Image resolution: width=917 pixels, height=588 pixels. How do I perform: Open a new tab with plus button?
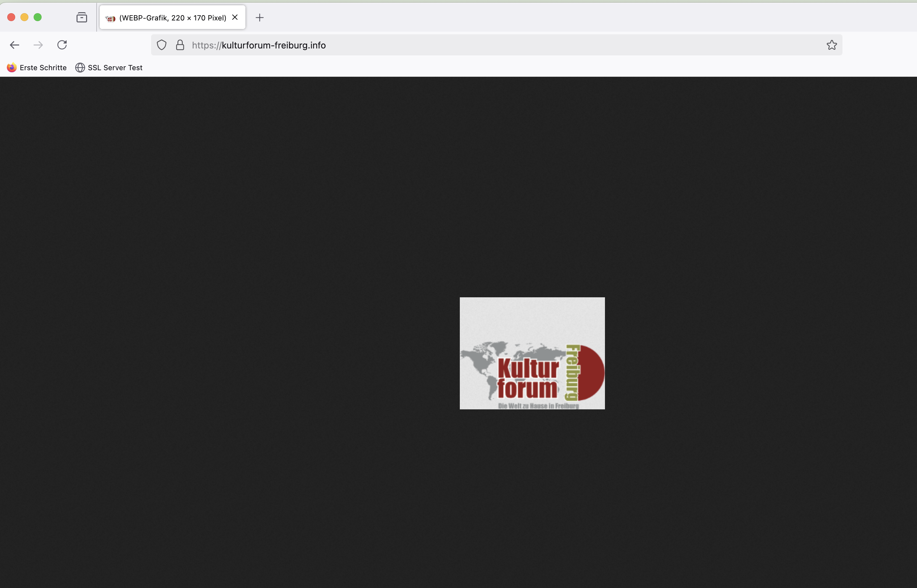(260, 17)
